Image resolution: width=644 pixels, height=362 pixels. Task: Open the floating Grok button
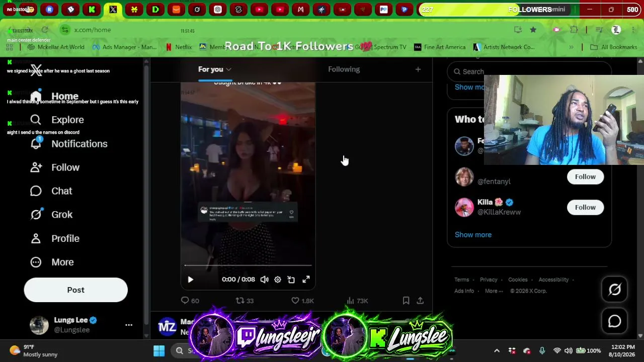tap(614, 290)
